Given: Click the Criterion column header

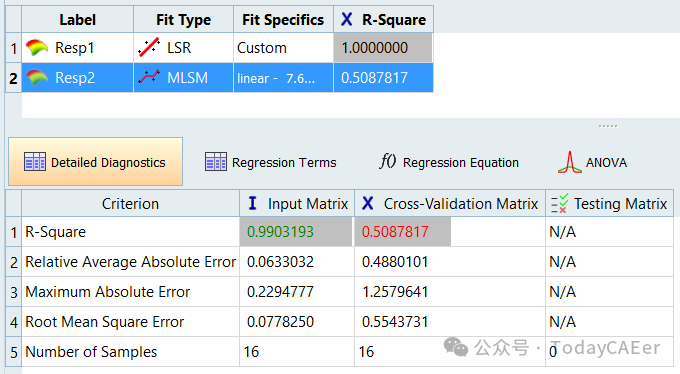Looking at the screenshot, I should 131,203.
